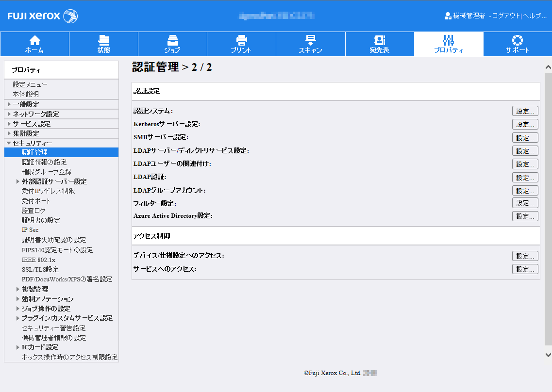Click the scrollbar down arrow

(x=548, y=355)
